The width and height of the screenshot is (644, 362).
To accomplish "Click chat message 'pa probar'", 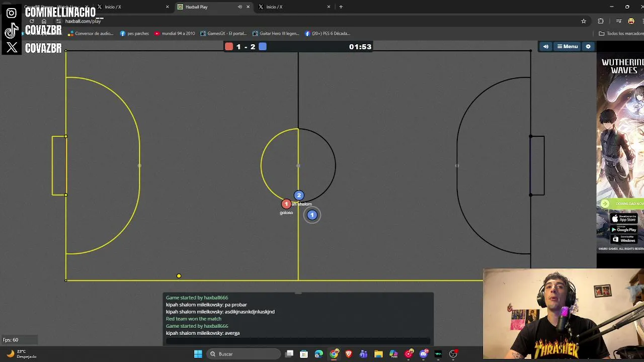I will click(x=235, y=305).
